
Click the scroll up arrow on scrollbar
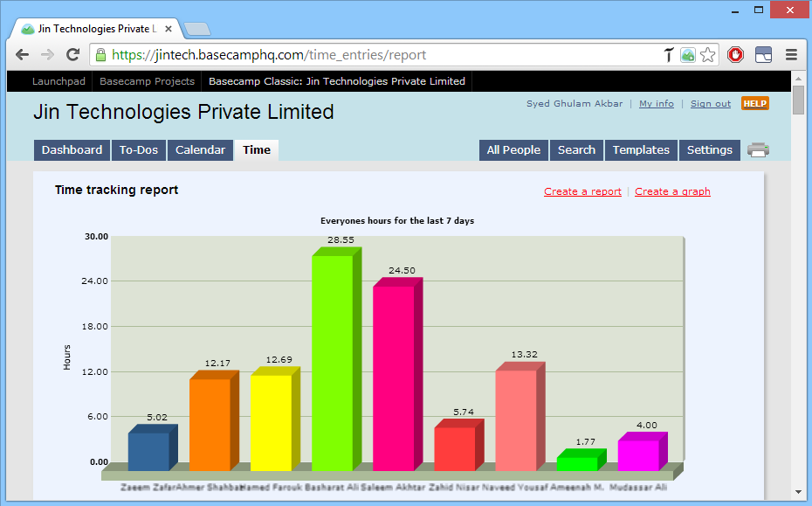798,77
